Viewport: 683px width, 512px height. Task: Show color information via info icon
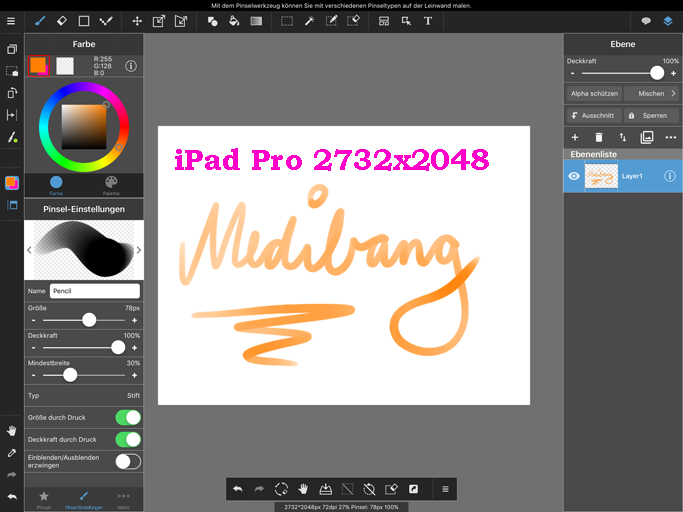click(131, 66)
